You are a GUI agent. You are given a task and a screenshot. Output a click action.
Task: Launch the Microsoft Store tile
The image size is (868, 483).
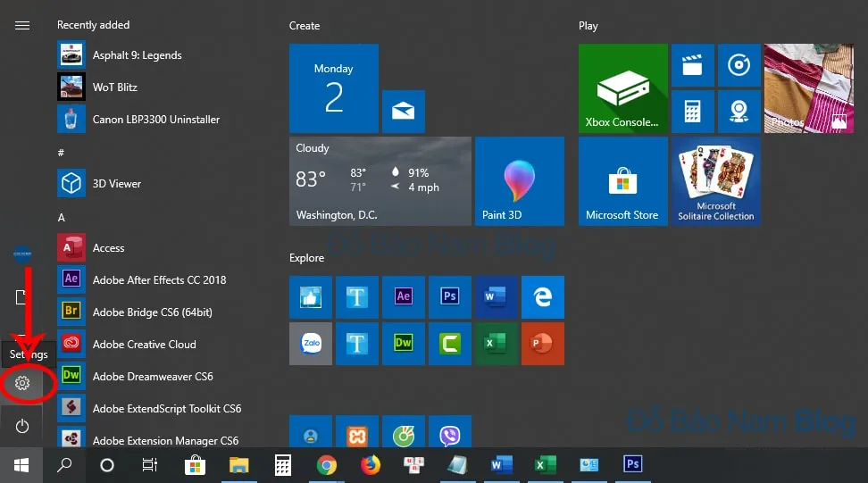(x=623, y=181)
